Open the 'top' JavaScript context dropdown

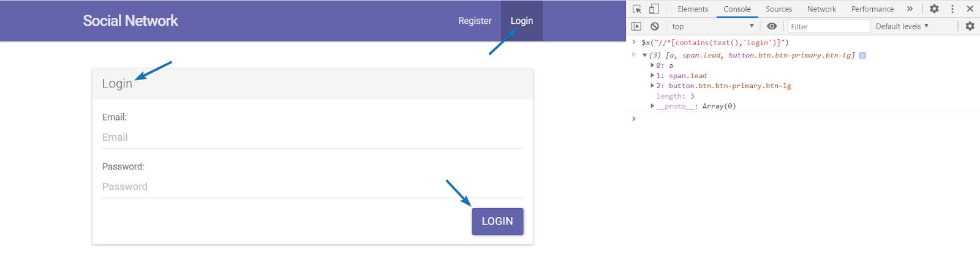point(712,26)
